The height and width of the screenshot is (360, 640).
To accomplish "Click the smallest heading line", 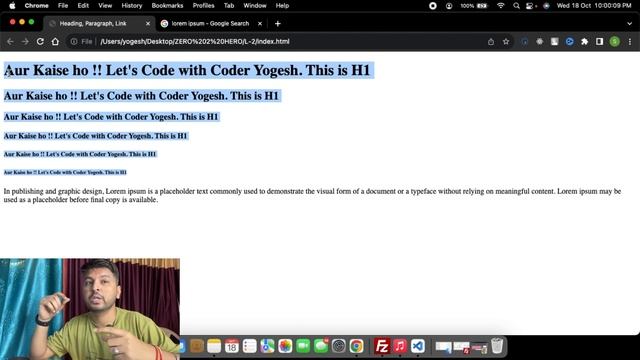I will (65, 172).
